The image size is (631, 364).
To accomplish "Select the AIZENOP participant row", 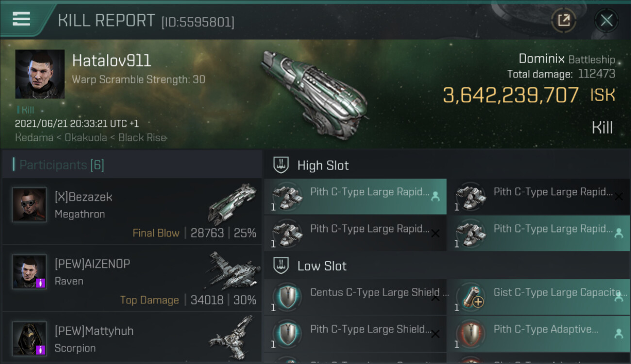I will coord(132,280).
